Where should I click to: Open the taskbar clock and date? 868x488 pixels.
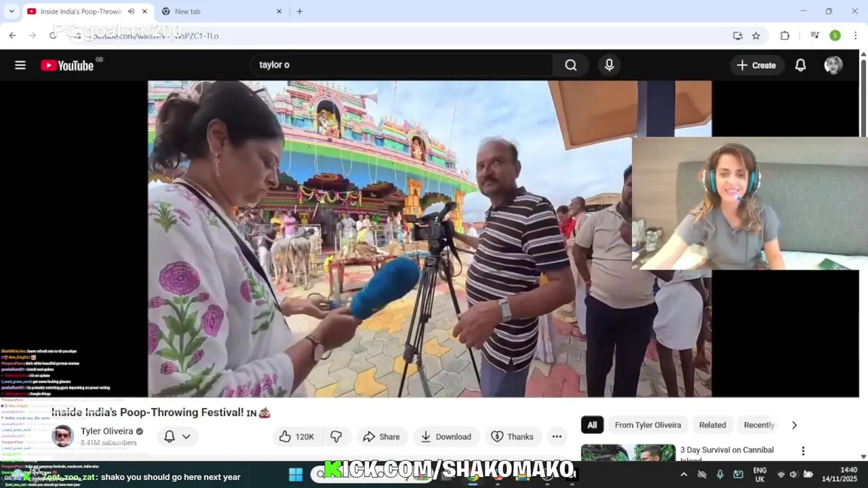pyautogui.click(x=840, y=474)
